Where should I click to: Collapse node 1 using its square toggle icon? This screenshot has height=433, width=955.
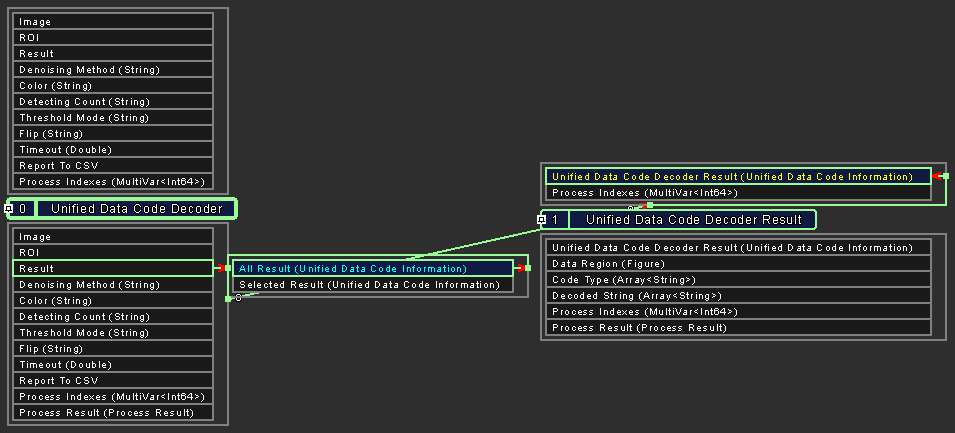tap(541, 219)
